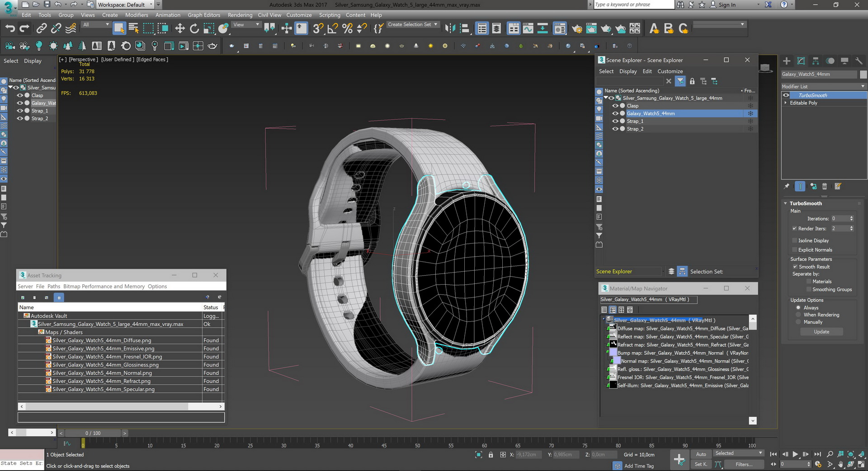
Task: Open Paths menu in Asset Tracking
Action: (53, 287)
